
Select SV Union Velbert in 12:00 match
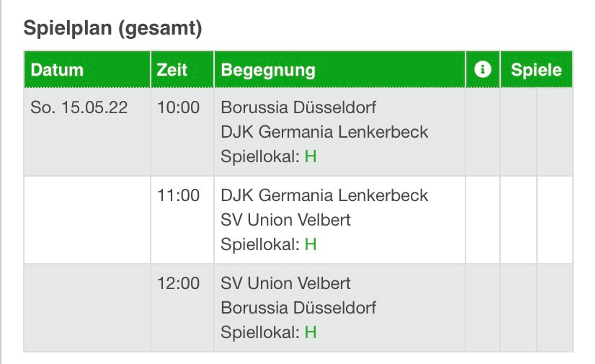(285, 283)
